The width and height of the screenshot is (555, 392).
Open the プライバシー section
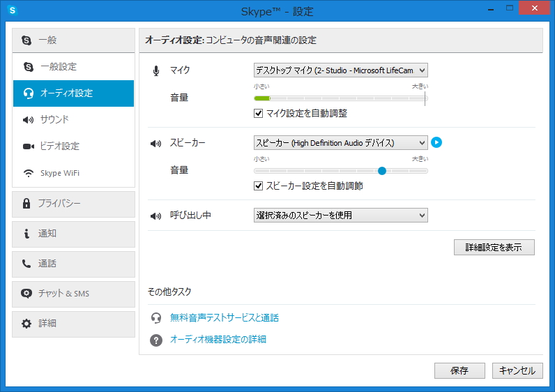(x=74, y=204)
